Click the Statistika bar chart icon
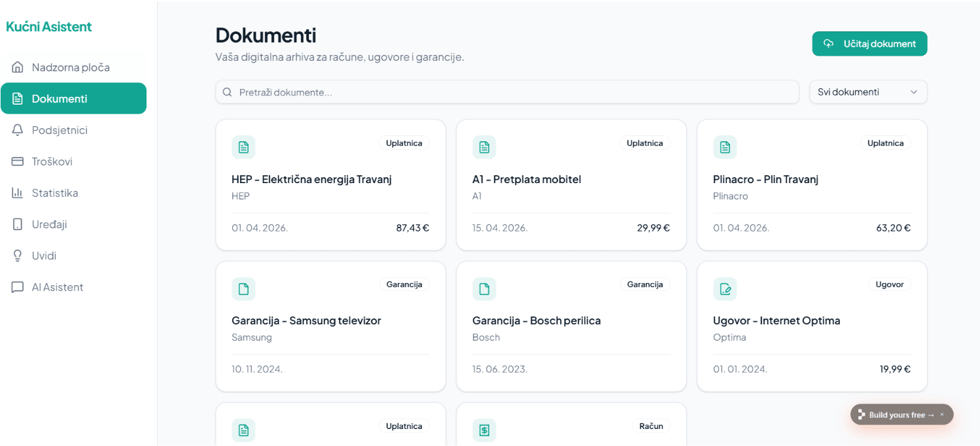Viewport: 980px width, 446px height. pos(18,193)
